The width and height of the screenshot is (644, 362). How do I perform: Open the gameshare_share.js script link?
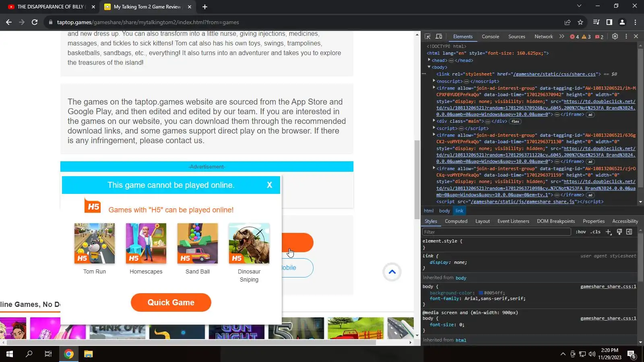coord(523,202)
